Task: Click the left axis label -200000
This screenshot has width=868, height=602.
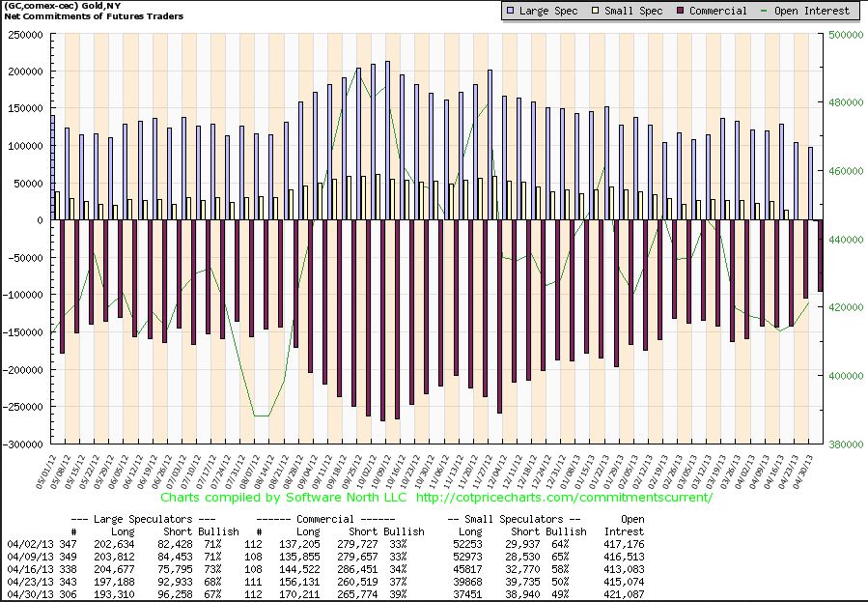Action: click(23, 370)
